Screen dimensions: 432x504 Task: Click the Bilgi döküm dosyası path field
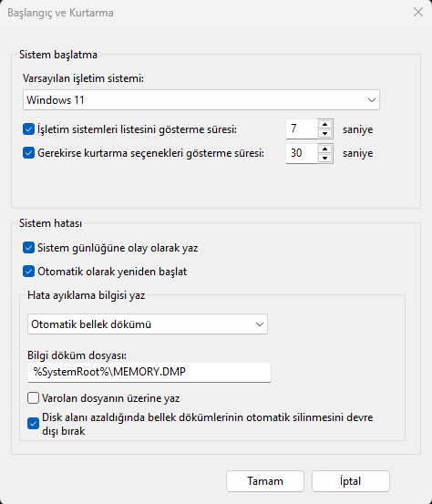(x=149, y=372)
